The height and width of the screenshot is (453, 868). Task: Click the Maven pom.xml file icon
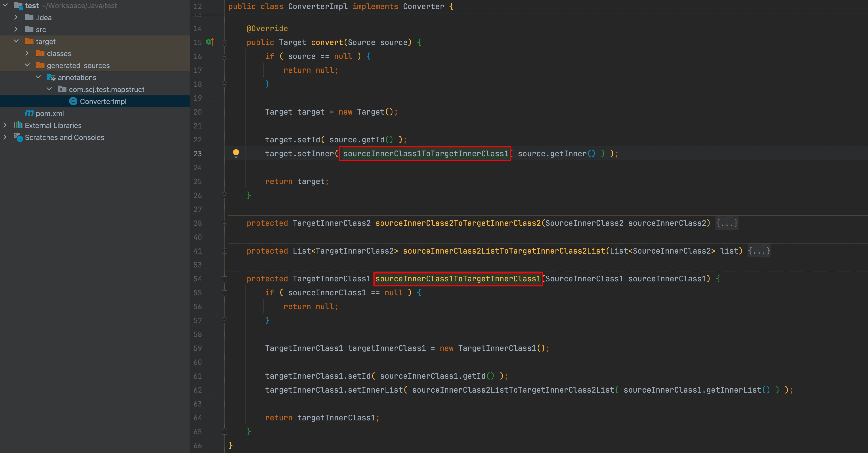pyautogui.click(x=29, y=113)
